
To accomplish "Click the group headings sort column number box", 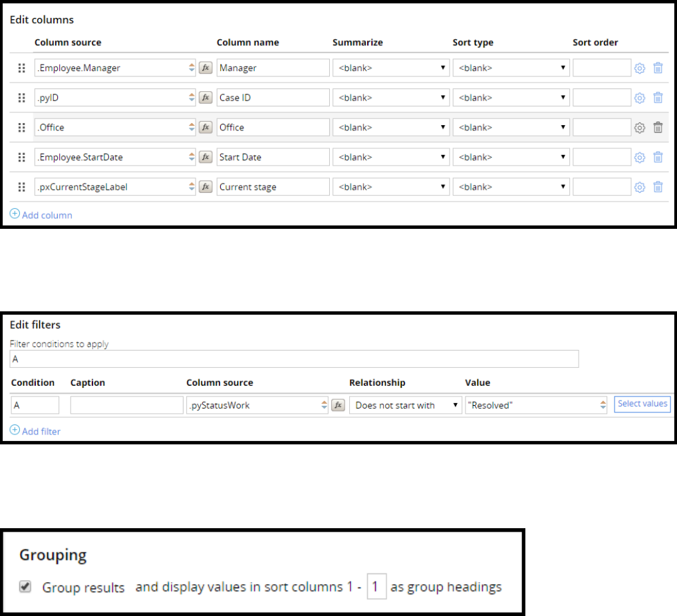I will pyautogui.click(x=376, y=587).
